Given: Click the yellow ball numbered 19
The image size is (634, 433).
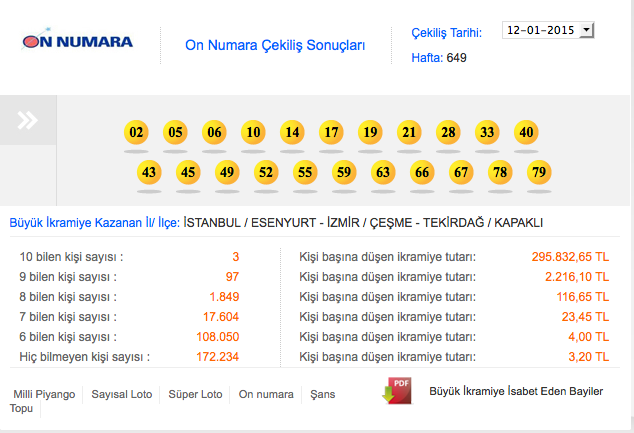Looking at the screenshot, I should click(370, 132).
